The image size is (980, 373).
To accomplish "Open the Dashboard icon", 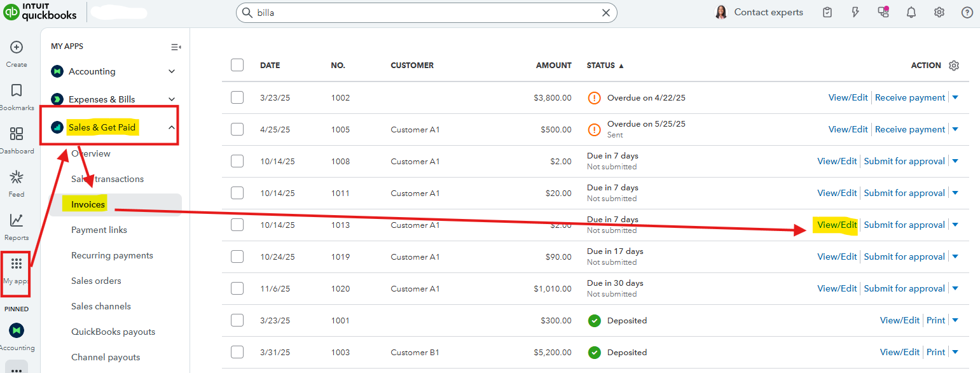I will 17,134.
